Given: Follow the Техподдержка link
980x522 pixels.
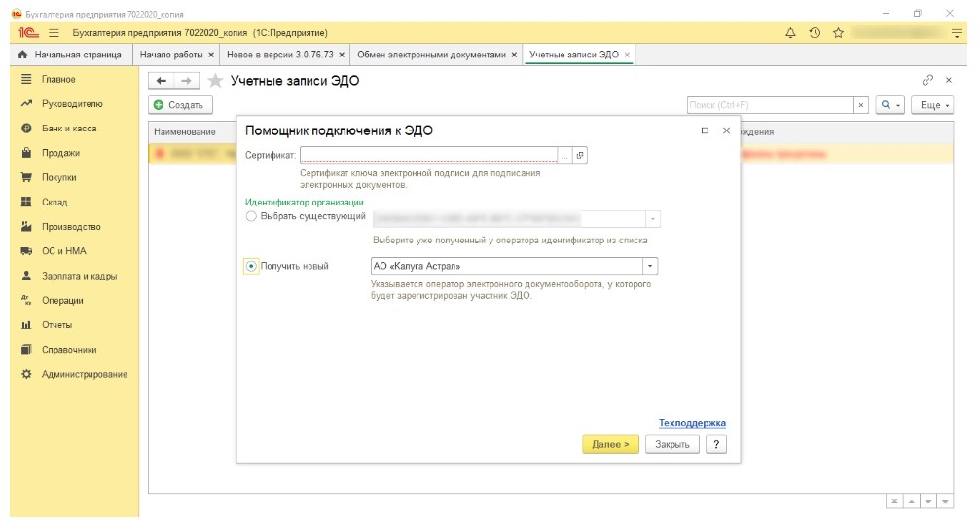Looking at the screenshot, I should pyautogui.click(x=692, y=423).
